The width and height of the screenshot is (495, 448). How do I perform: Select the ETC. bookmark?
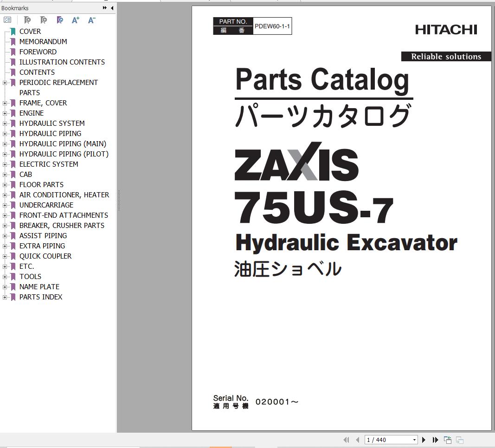pyautogui.click(x=26, y=266)
